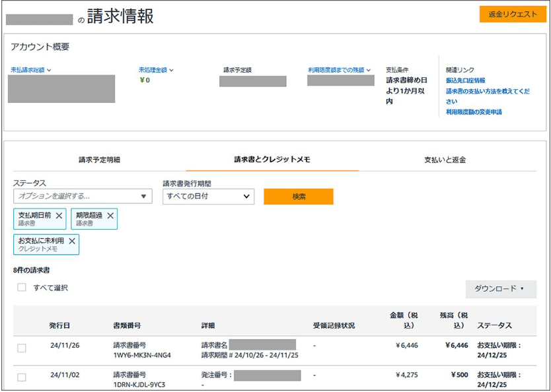Click the 請求期間 24/10/26 - 24/11/25 text
Screen dimensions: 551x392
pyautogui.click(x=250, y=355)
